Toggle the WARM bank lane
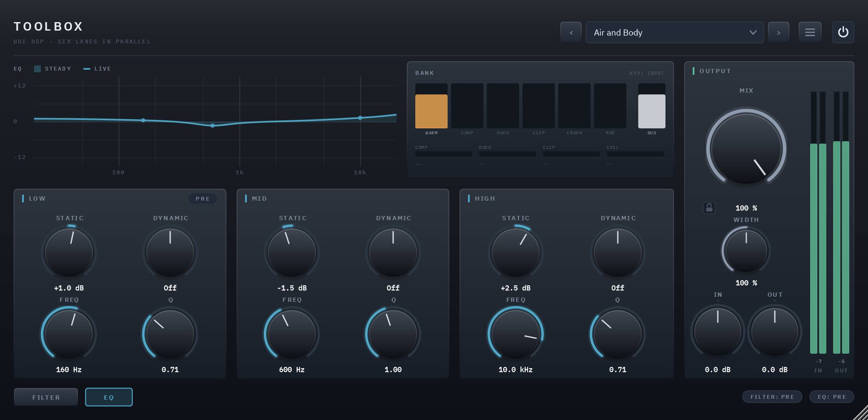The height and width of the screenshot is (420, 868). point(431,106)
